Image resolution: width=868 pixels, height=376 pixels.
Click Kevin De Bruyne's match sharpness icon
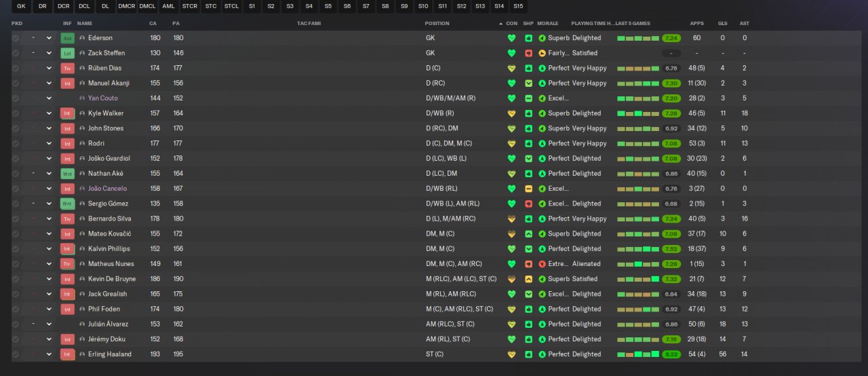[x=528, y=278]
